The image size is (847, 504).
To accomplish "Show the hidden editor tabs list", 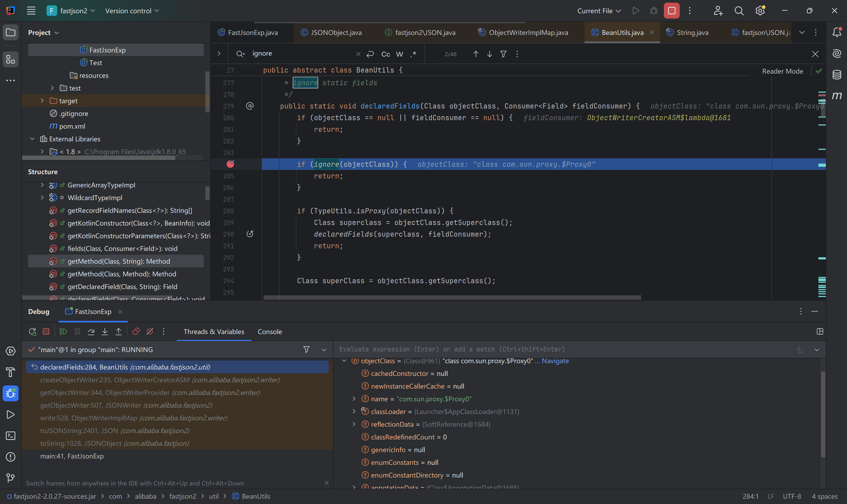I will 802,33.
